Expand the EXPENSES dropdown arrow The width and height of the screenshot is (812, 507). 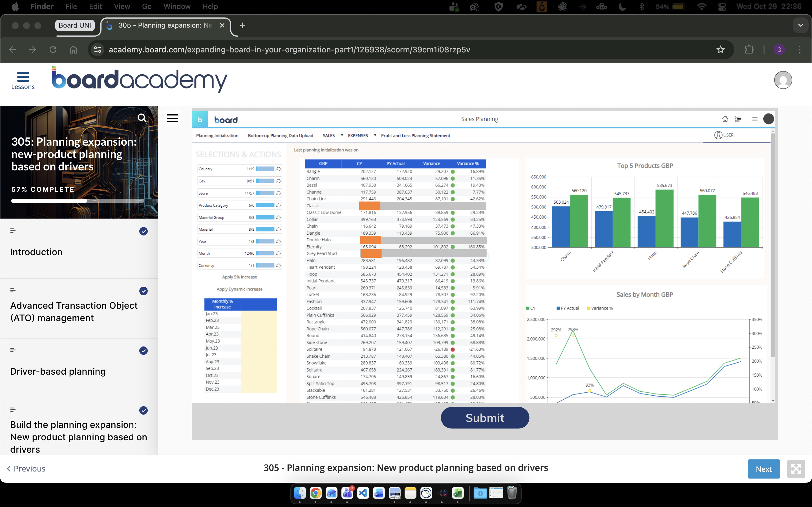[x=375, y=135]
